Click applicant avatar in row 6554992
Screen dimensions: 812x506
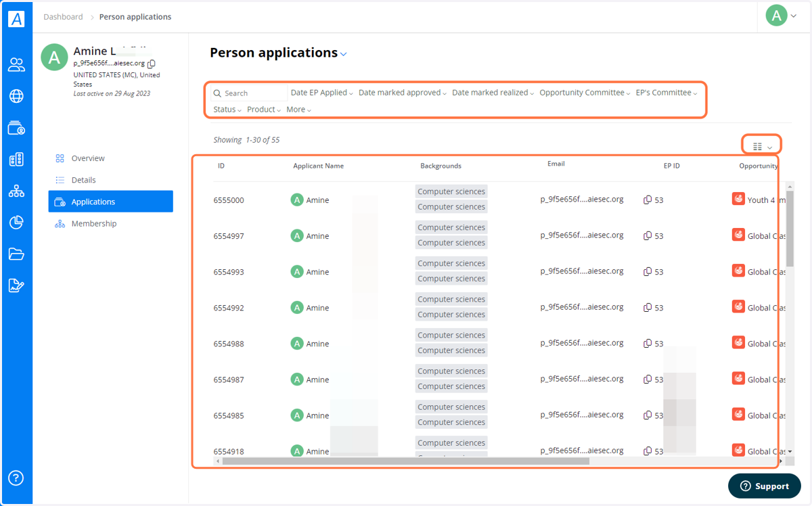[x=297, y=307]
